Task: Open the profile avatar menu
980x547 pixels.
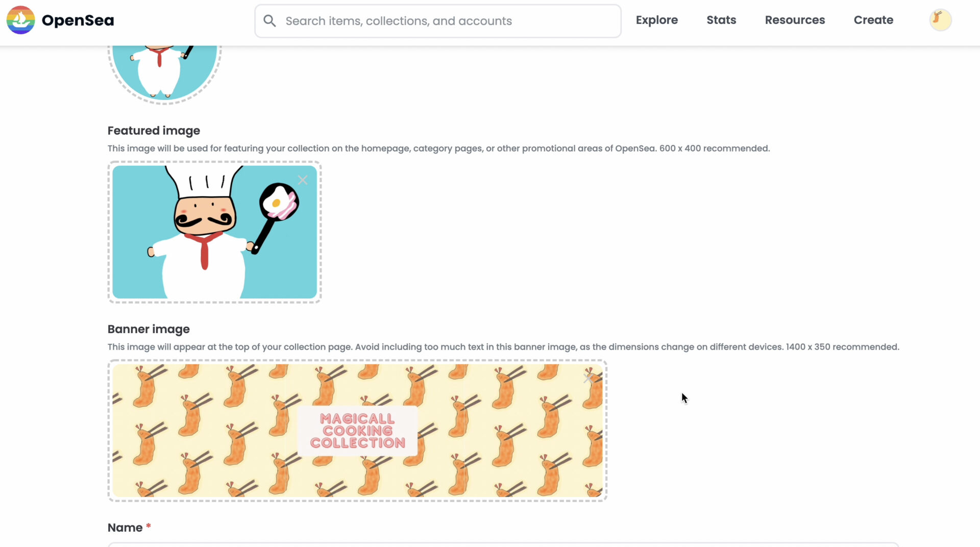Action: coord(940,20)
